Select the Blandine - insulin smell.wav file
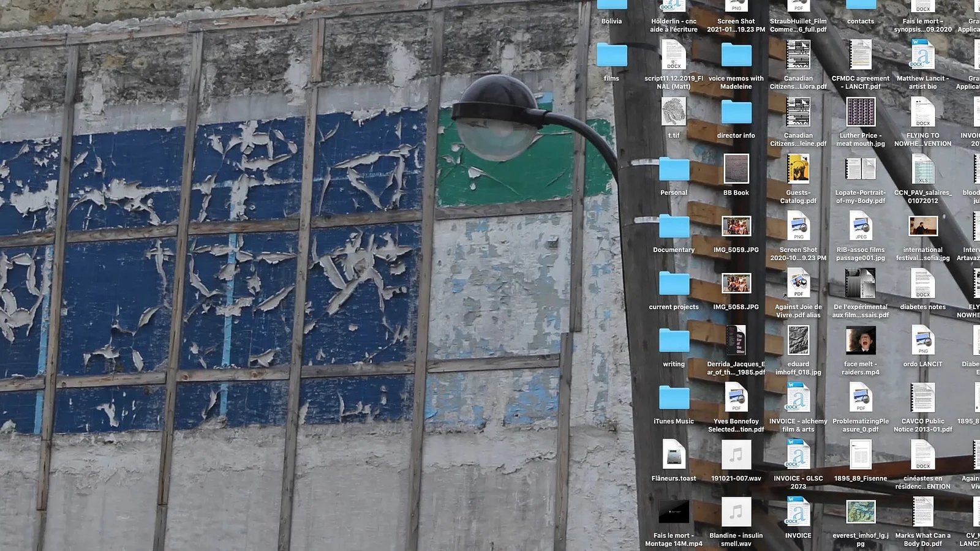Image resolution: width=980 pixels, height=551 pixels. point(736,512)
